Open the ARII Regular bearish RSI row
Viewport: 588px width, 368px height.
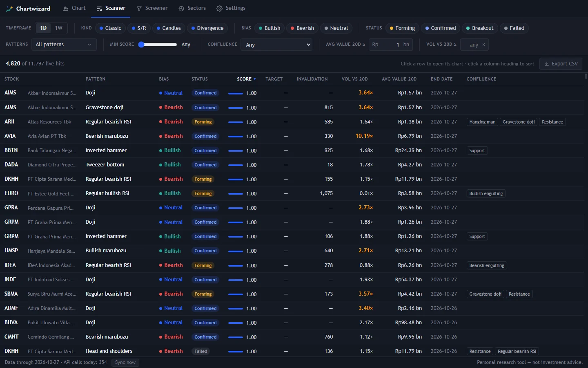coord(292,122)
